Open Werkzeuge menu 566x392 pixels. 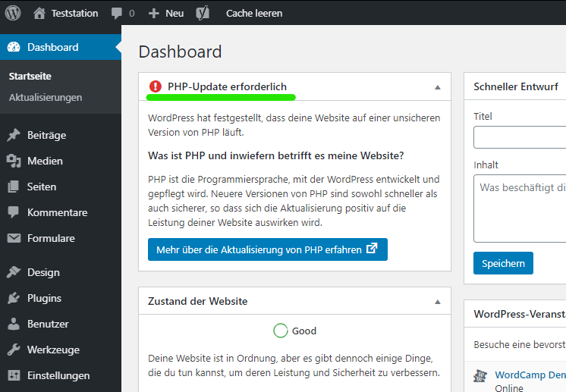(x=53, y=350)
